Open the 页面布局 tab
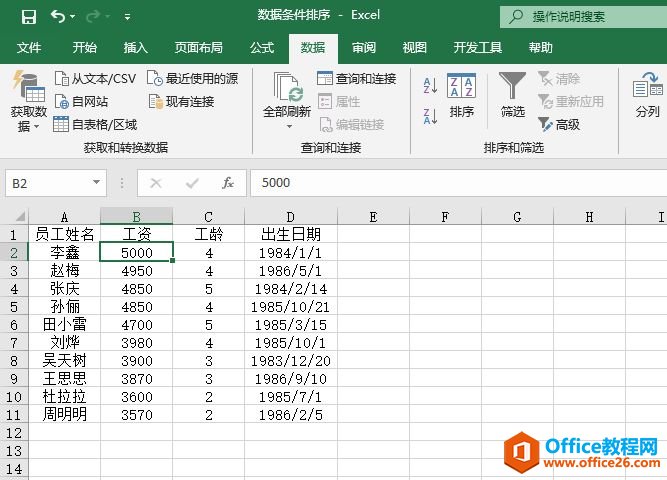 [x=199, y=48]
